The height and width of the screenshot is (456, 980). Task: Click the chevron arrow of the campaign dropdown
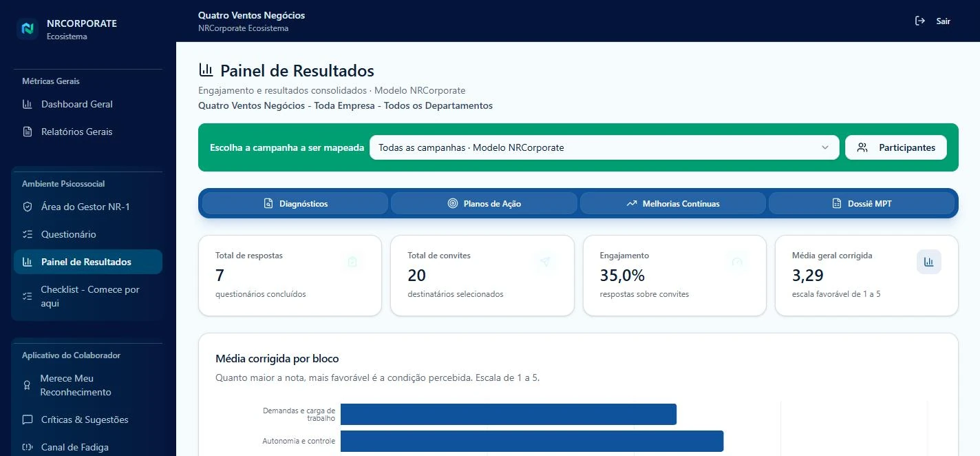click(825, 147)
